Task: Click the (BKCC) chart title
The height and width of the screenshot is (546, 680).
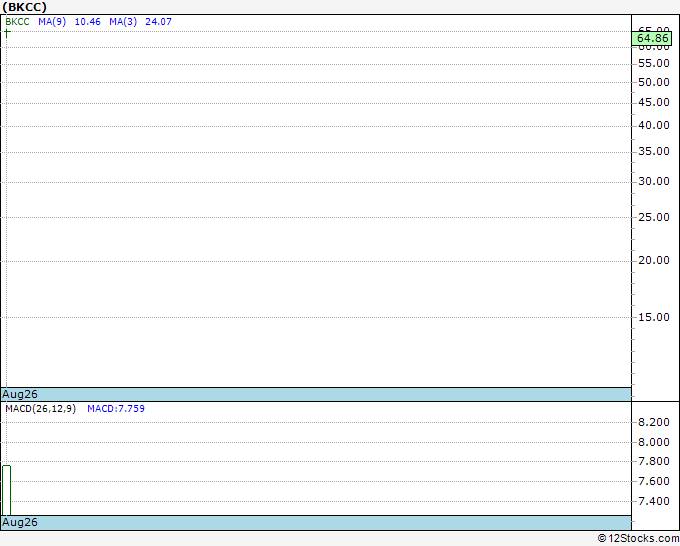Action: [x=24, y=7]
